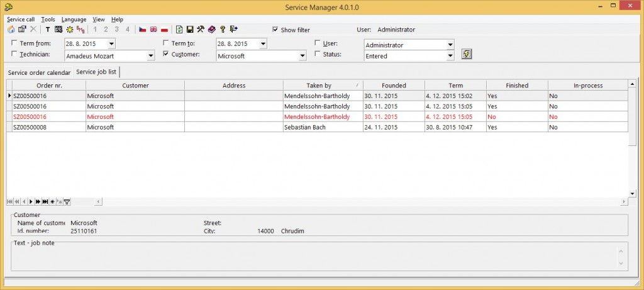Click the yellow question mark help icon
Image resolution: width=644 pixels, height=290 pixels.
[222, 30]
